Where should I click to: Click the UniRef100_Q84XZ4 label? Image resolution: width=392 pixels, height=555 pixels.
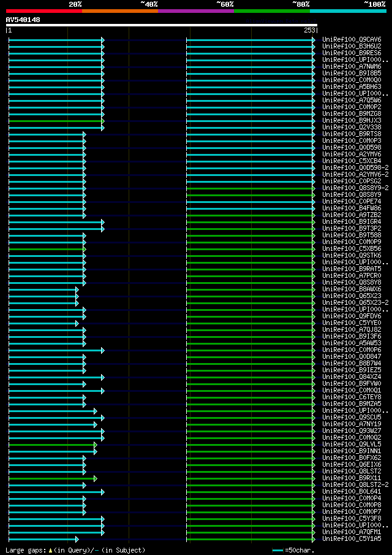352,377
